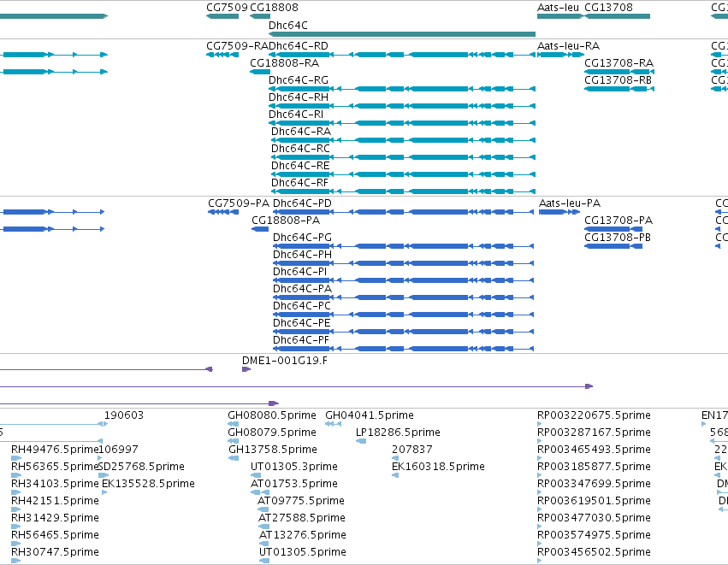Click EST GH08080.5prime label
Screen dimensions: 728x565
pyautogui.click(x=271, y=415)
